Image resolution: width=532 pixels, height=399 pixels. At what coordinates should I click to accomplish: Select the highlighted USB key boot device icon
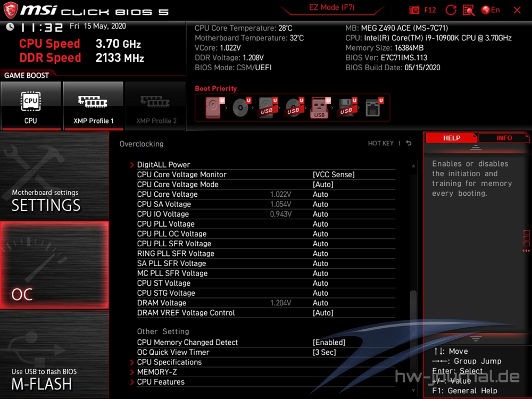(x=320, y=107)
